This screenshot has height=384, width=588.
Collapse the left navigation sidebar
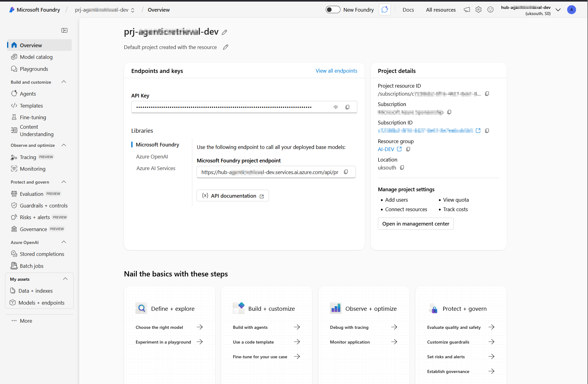tap(64, 30)
